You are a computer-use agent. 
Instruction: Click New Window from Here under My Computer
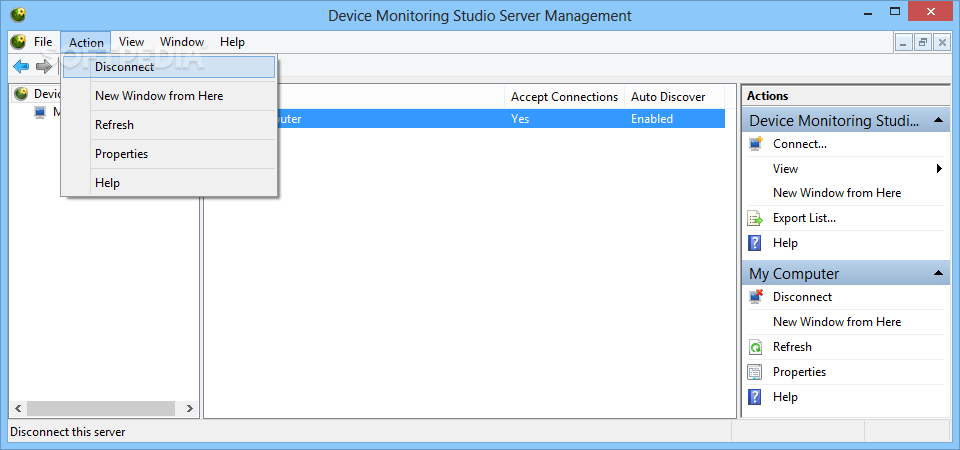pos(837,322)
